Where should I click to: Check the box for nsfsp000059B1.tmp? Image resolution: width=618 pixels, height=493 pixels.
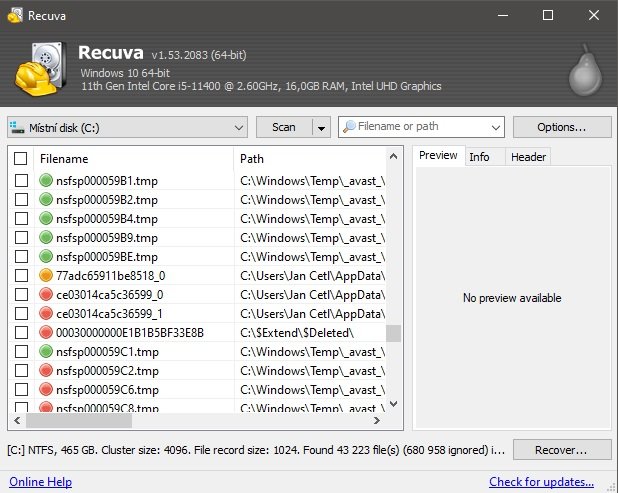coord(21,180)
